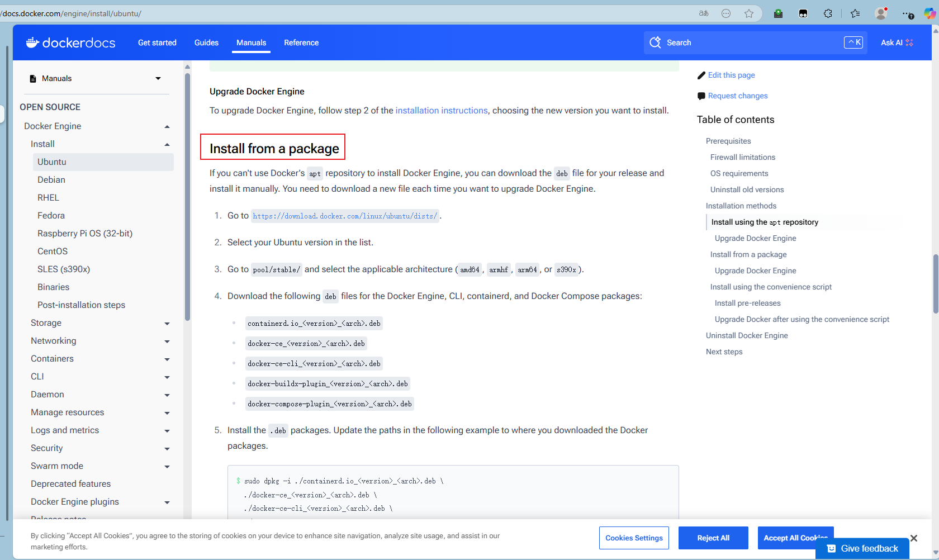The image size is (939, 560).
Task: Open the Reference tab
Action: tap(301, 42)
